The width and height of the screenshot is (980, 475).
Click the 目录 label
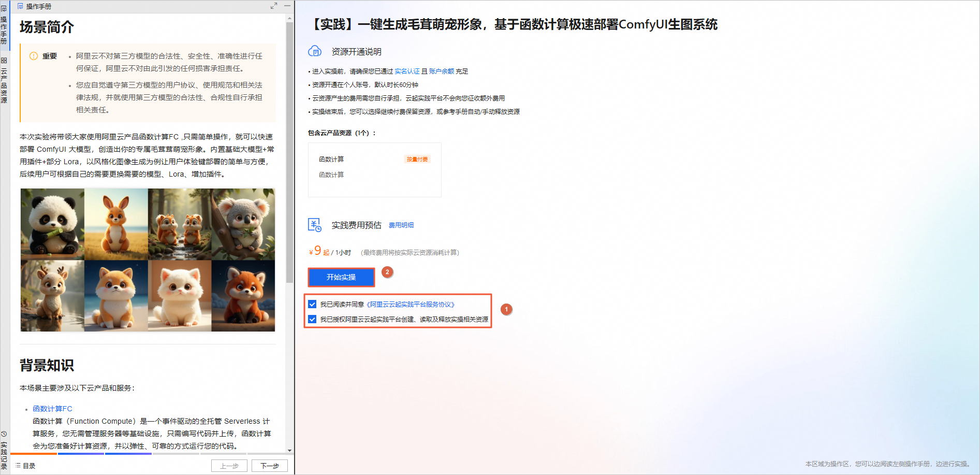pos(29,466)
